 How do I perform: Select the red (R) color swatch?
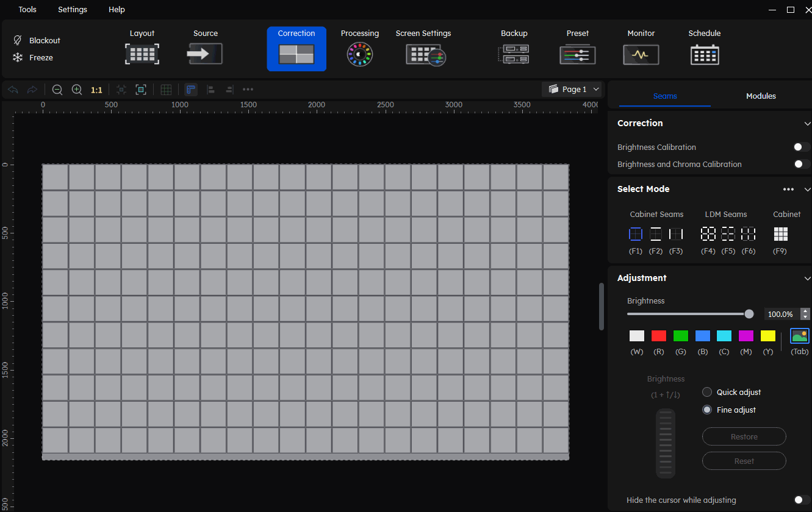click(x=658, y=336)
